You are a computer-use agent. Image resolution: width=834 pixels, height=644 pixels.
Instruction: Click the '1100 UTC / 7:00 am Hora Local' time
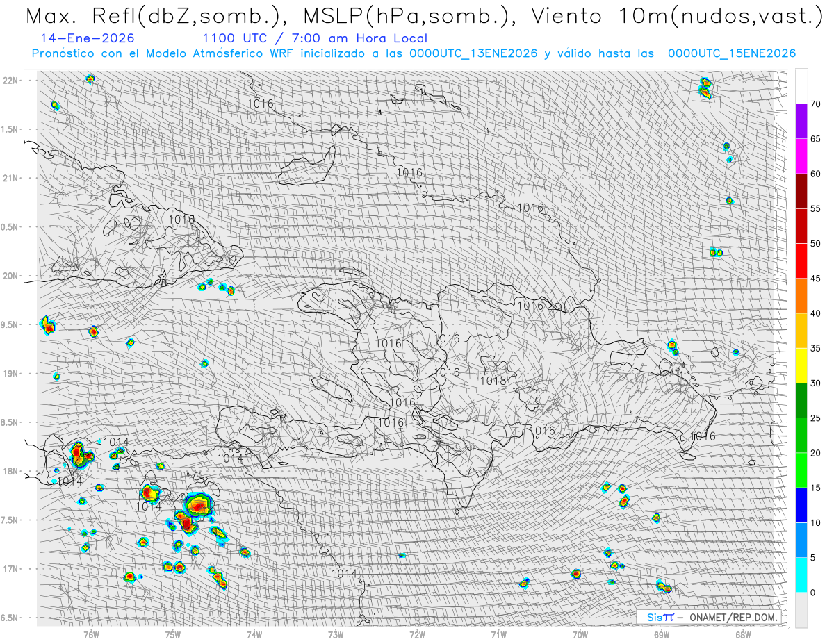(315, 38)
